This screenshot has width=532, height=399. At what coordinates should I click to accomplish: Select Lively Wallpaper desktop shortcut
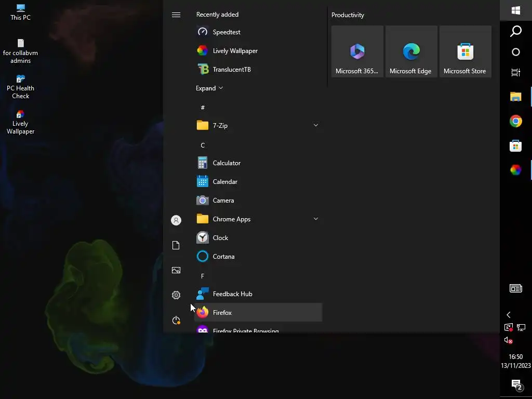[20, 123]
